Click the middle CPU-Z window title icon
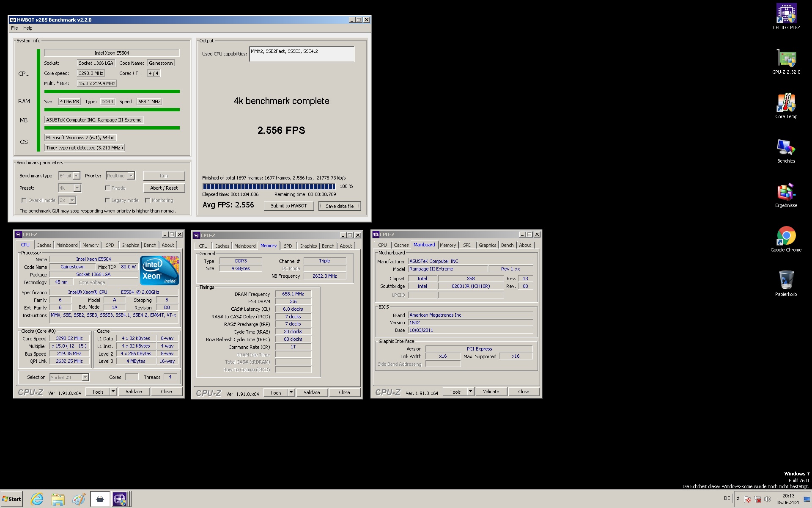The image size is (812, 508). [197, 235]
